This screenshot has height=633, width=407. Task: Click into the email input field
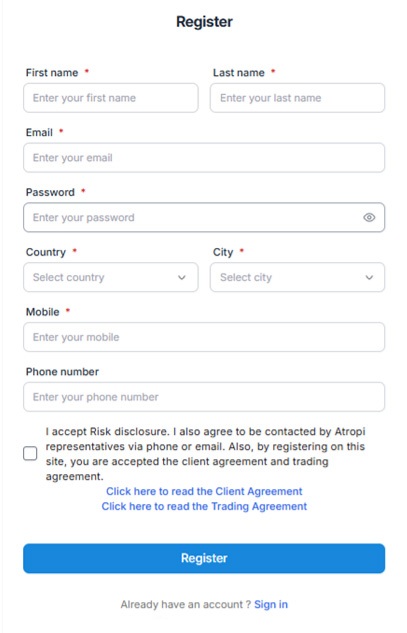click(204, 157)
